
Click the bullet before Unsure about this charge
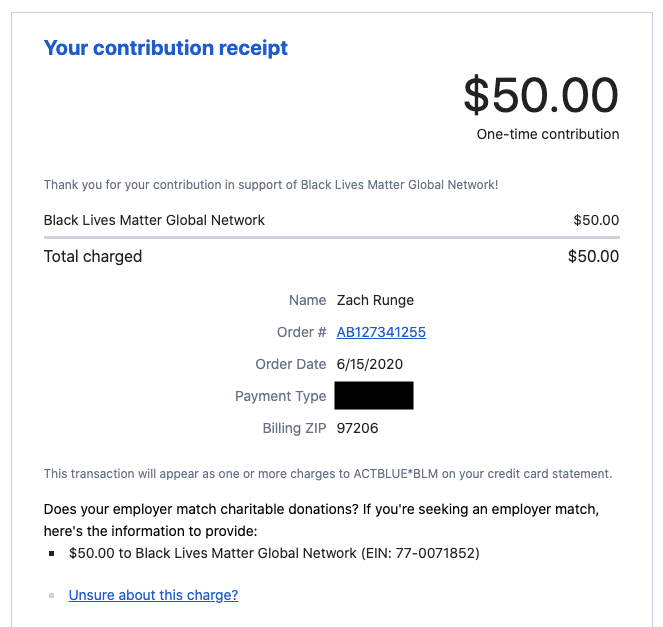[x=52, y=595]
